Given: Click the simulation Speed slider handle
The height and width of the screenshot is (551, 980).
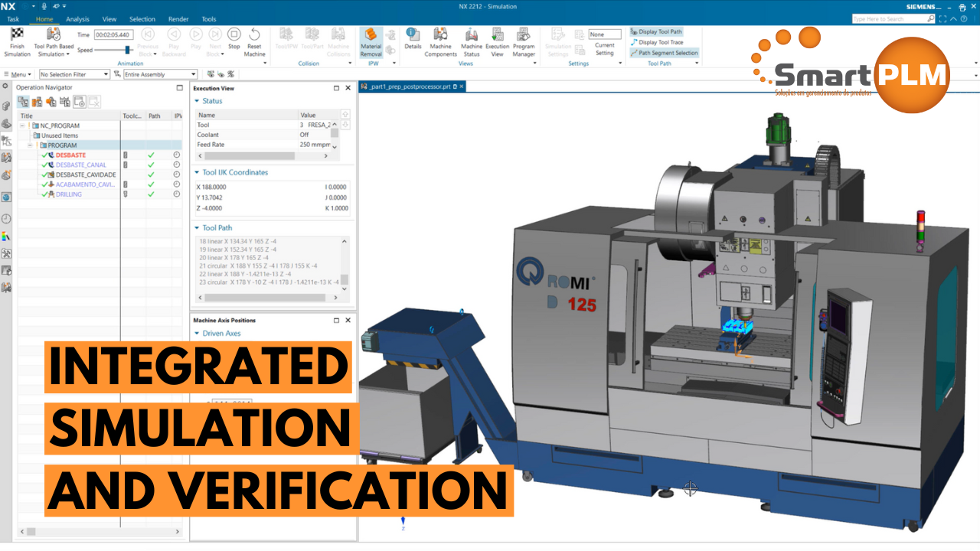Looking at the screenshot, I should coord(128,50).
